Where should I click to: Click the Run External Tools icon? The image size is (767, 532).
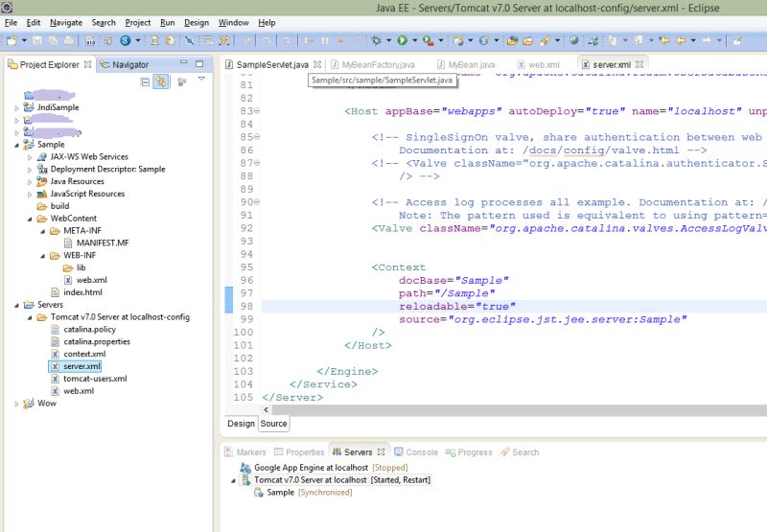click(x=428, y=40)
